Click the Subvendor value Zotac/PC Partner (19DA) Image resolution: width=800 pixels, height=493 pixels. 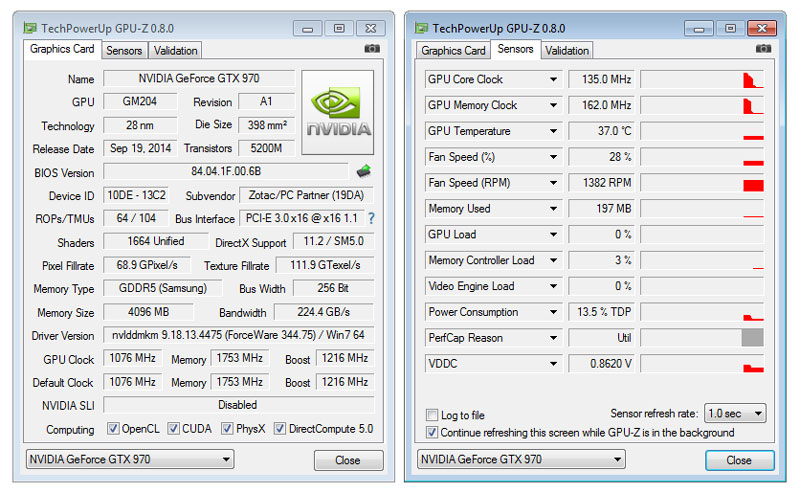click(x=306, y=195)
